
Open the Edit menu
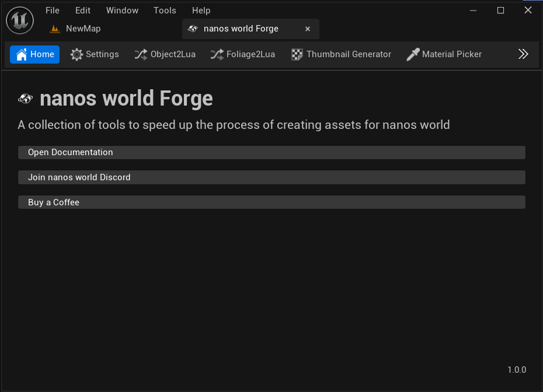[83, 10]
